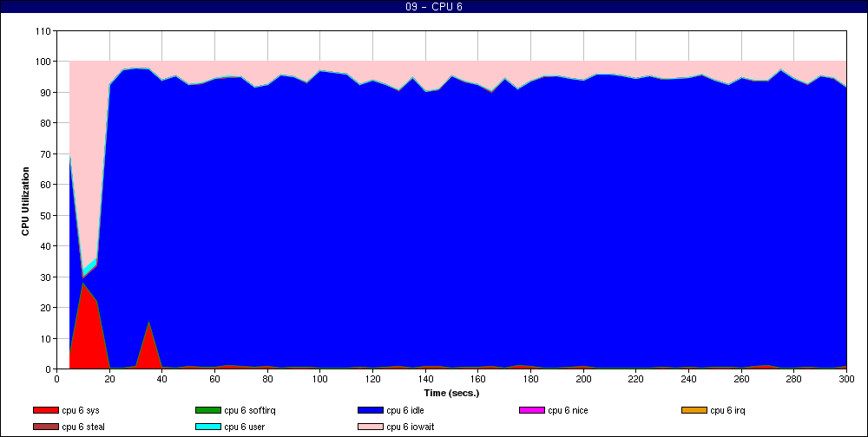Click the red sys spike peak near 10 seconds

[83, 284]
